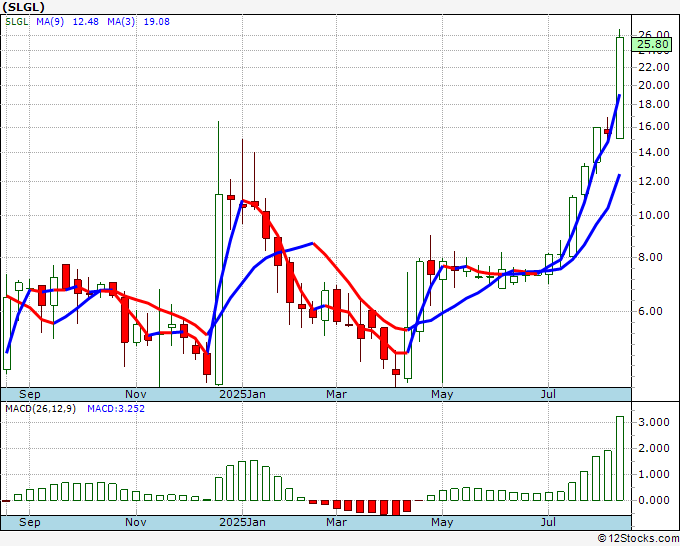
Task: Click Sep on the MACD panel date axis
Action: [x=29, y=522]
